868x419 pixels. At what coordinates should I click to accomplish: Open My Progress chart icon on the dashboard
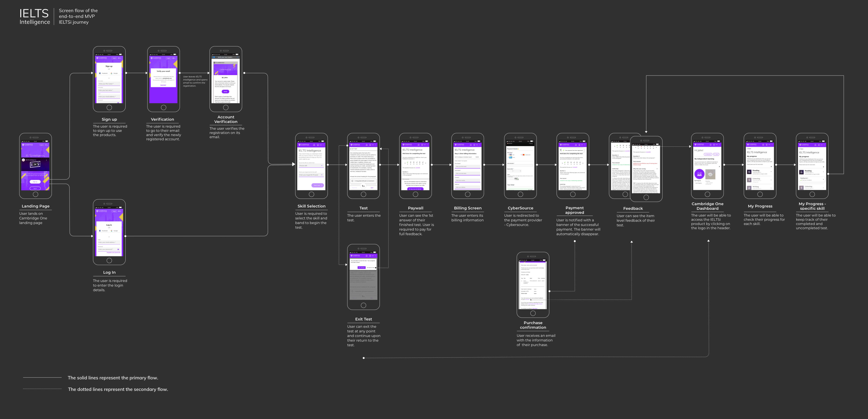coord(699,174)
